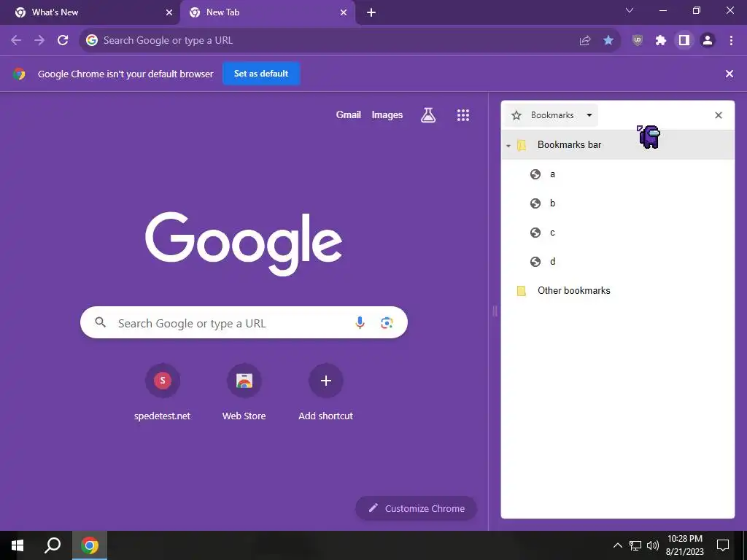Collapse the Bookmarks bar folder arrow

(508, 145)
